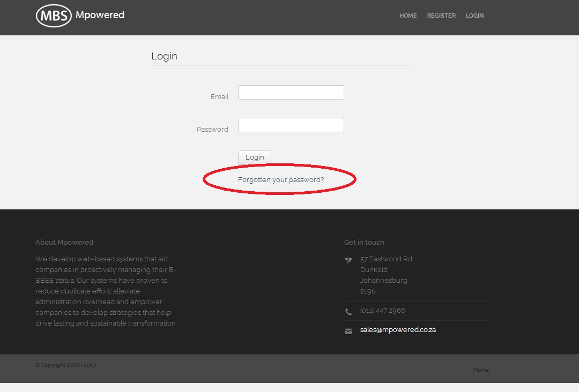Click the Get in touch heading
This screenshot has width=579, height=392.
tap(364, 242)
